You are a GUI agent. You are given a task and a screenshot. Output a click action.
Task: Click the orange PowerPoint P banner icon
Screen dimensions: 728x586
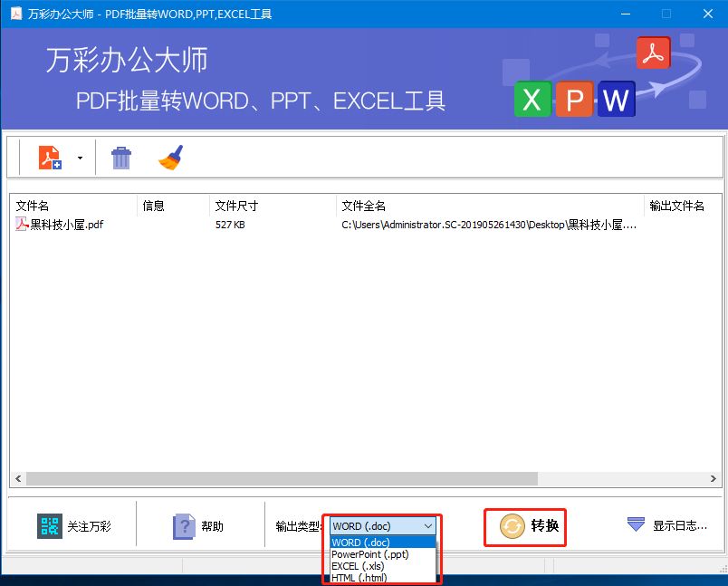[x=574, y=99]
